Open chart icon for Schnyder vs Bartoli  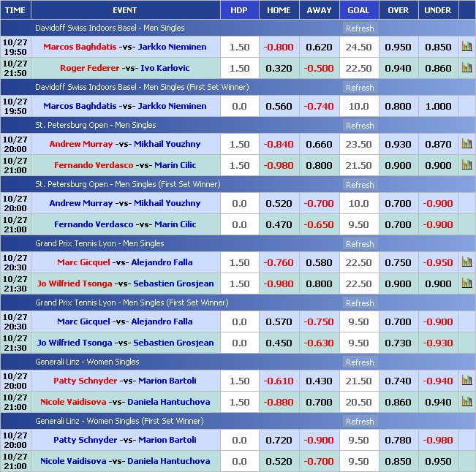coord(466,381)
